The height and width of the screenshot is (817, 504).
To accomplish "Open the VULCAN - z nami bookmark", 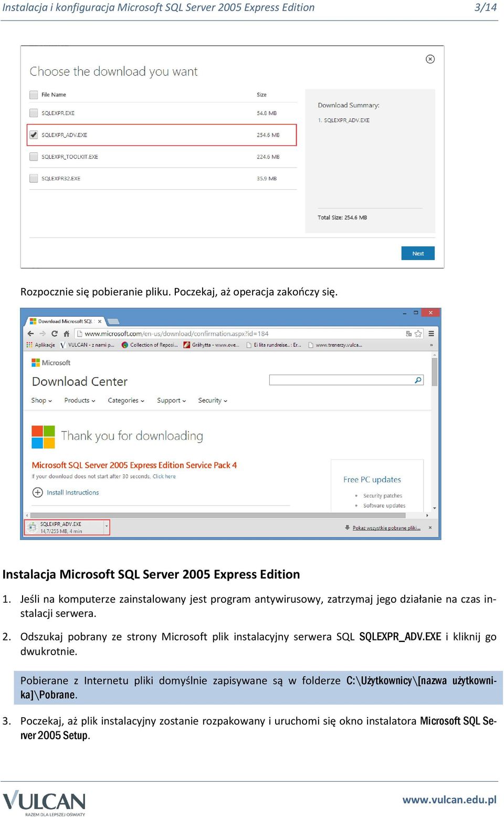I will point(87,345).
